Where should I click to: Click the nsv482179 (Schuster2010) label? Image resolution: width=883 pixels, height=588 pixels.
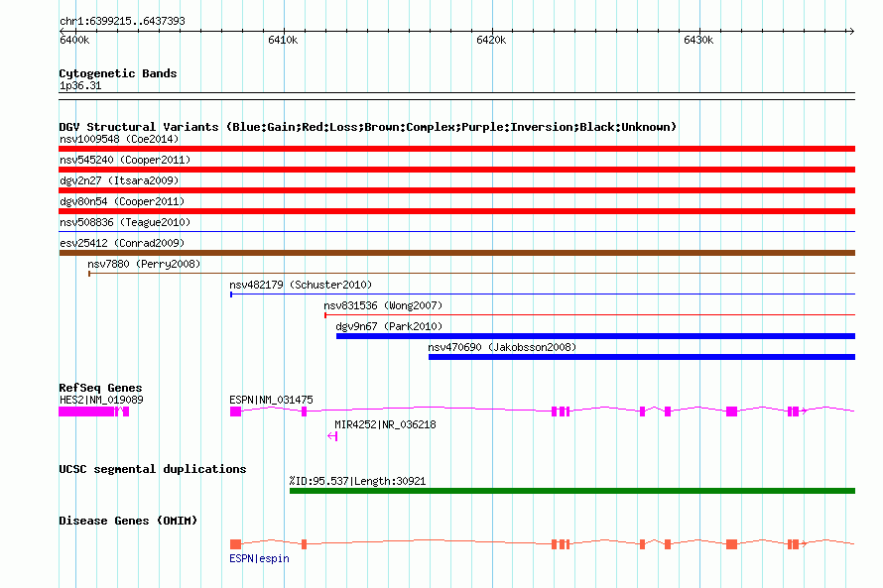(301, 285)
